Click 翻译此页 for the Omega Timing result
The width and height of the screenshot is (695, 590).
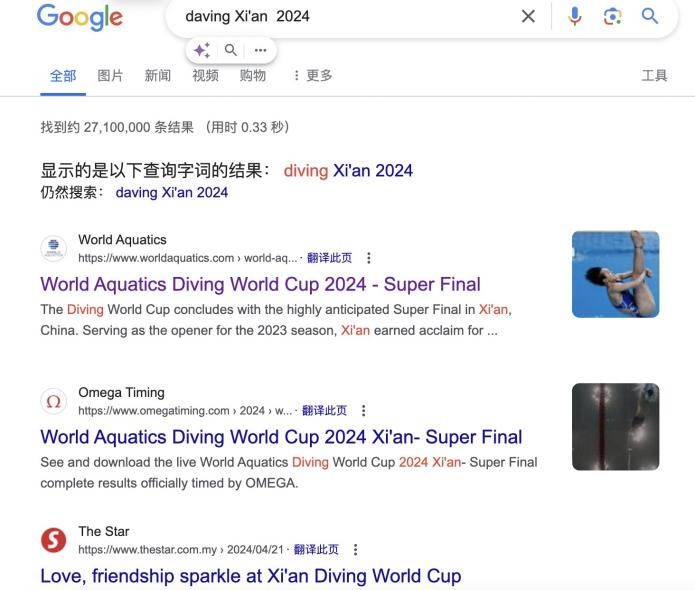(324, 410)
